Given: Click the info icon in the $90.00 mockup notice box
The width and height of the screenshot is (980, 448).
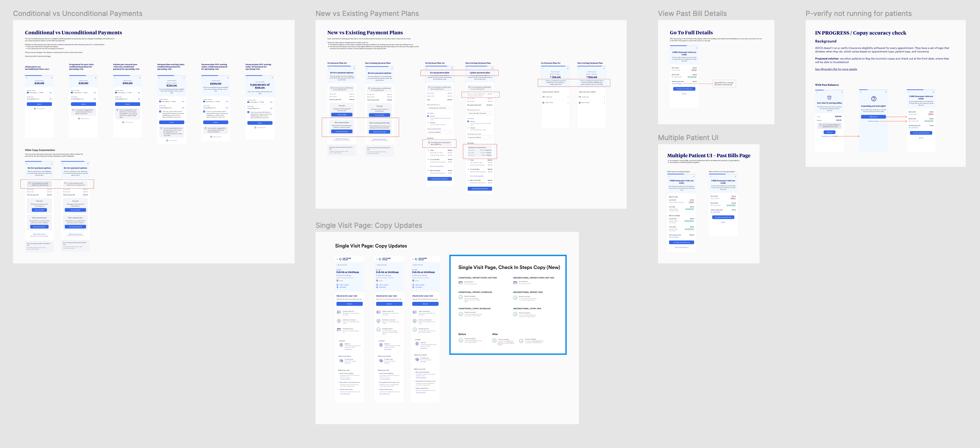Looking at the screenshot, I should [117, 110].
